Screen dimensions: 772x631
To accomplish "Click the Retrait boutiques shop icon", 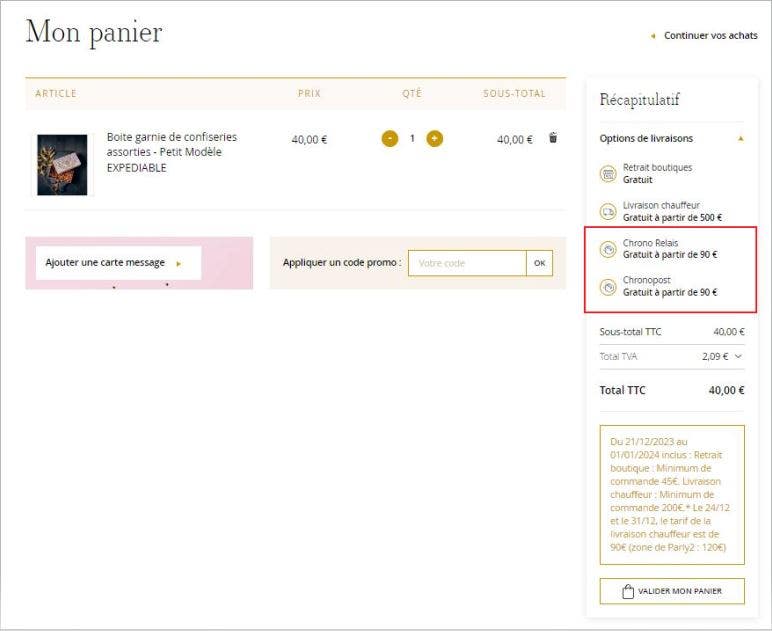I will [609, 174].
